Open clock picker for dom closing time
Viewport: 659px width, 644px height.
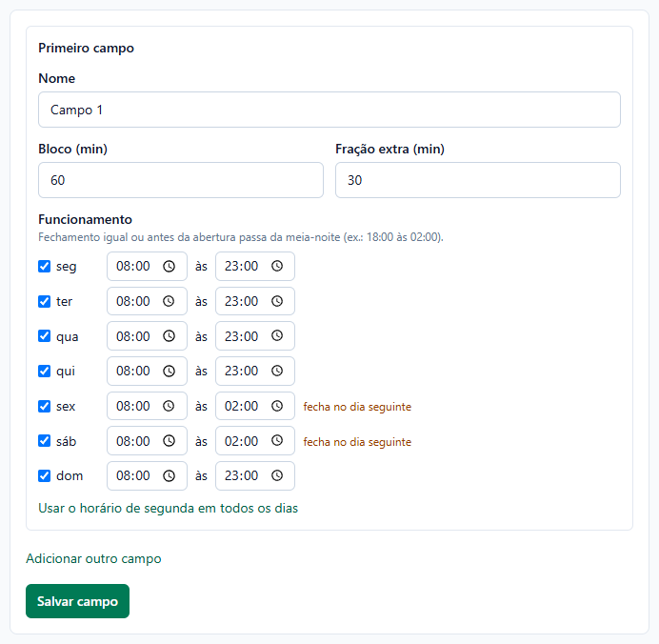pos(277,475)
